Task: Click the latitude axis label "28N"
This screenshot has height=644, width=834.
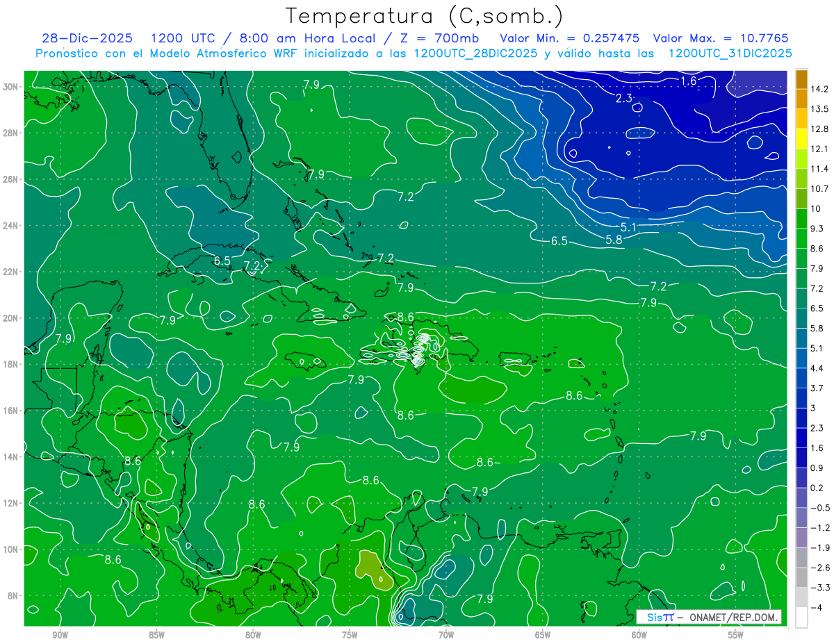Action: point(12,133)
